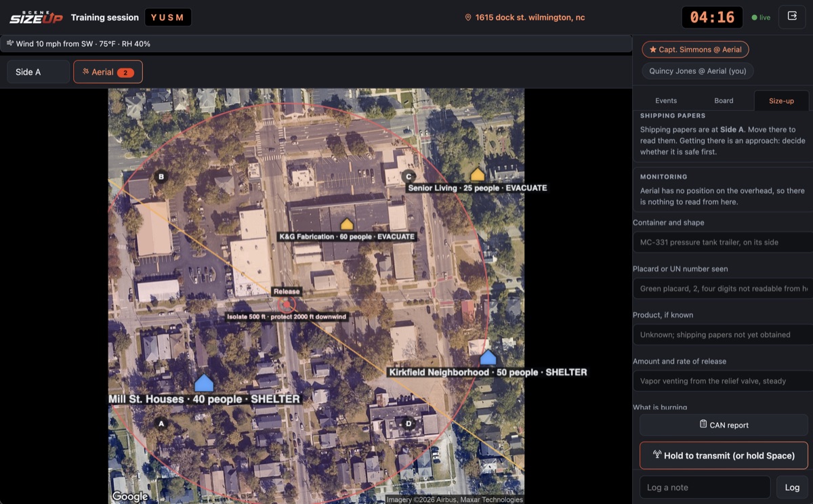
Task: Click the YUSM session code badge
Action: (167, 17)
